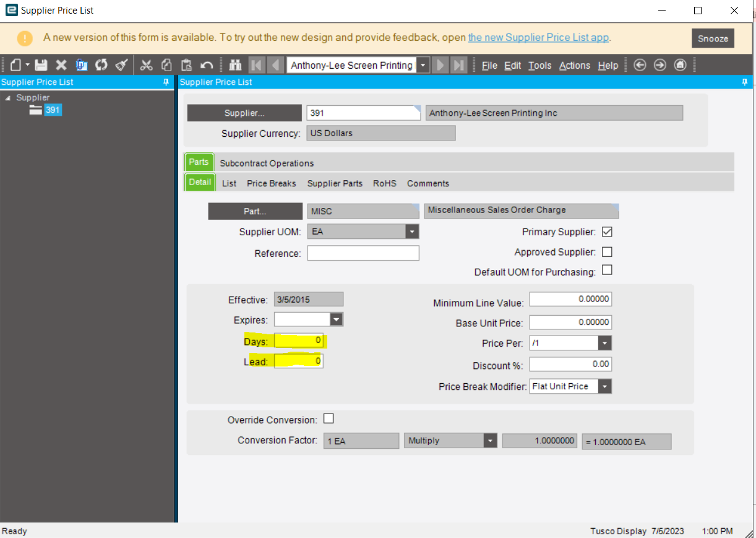Click the Home circle icon
Viewport: 756px width, 538px height.
[681, 65]
